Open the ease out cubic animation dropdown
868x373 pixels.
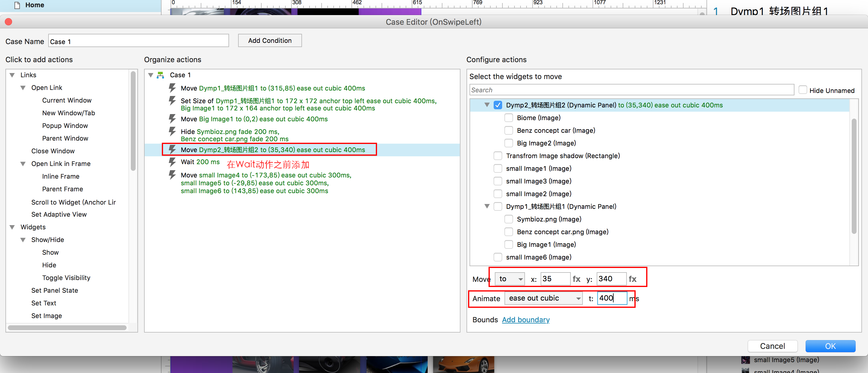[x=543, y=298]
